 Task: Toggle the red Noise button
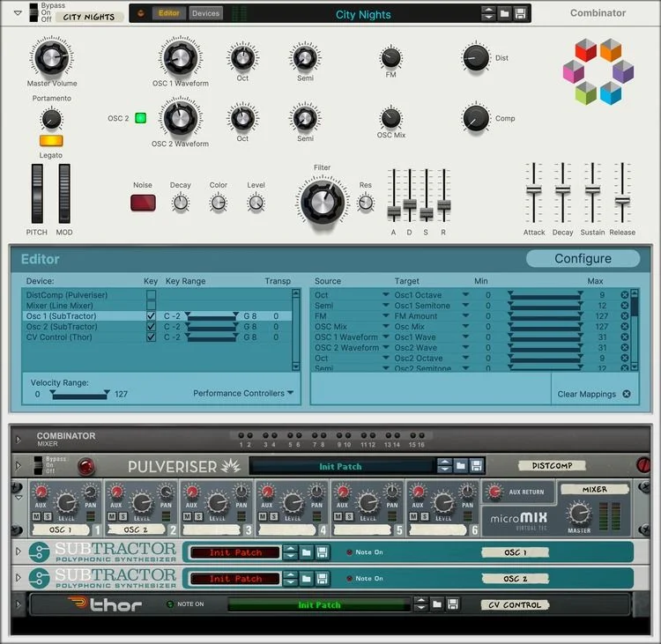pos(143,203)
